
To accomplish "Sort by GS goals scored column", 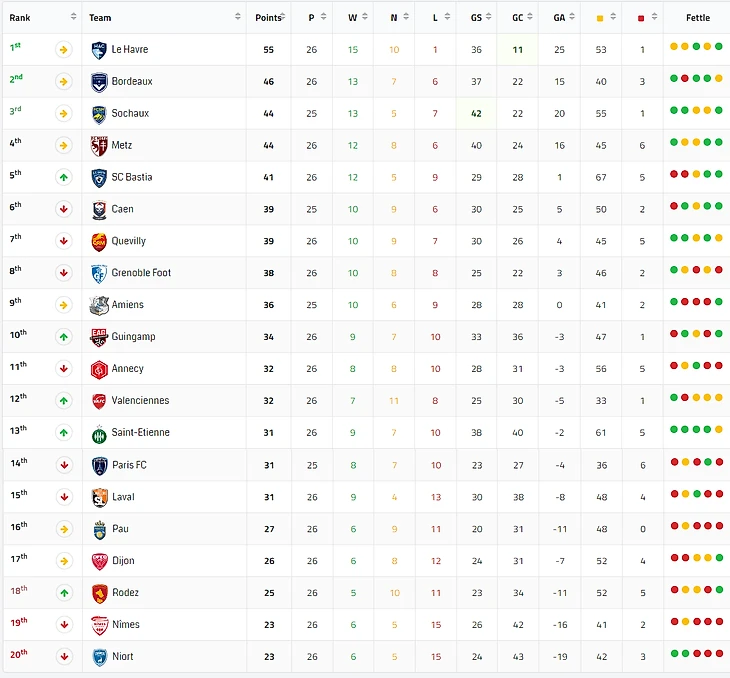I will pos(488,16).
